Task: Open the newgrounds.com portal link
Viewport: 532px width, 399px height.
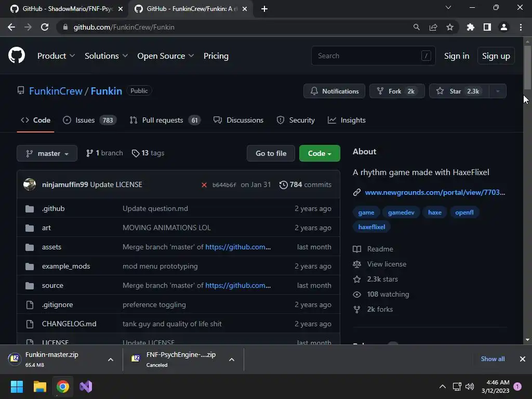Action: coord(435,192)
